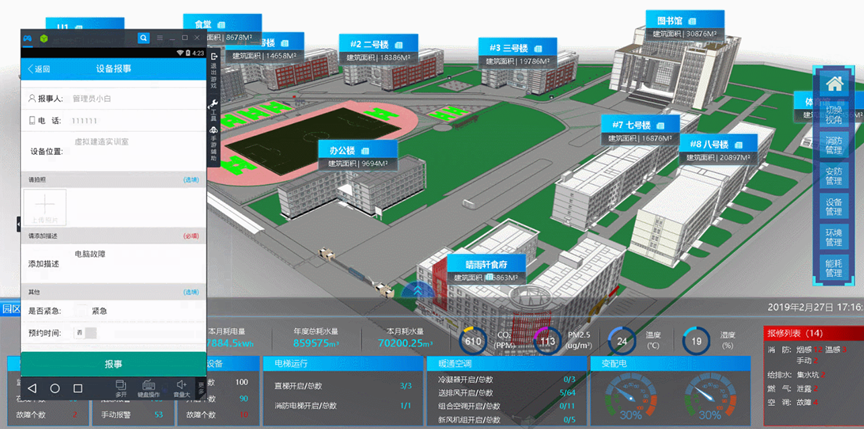Open 设备管理 in the right menu
The image size is (864, 429).
coord(834,207)
